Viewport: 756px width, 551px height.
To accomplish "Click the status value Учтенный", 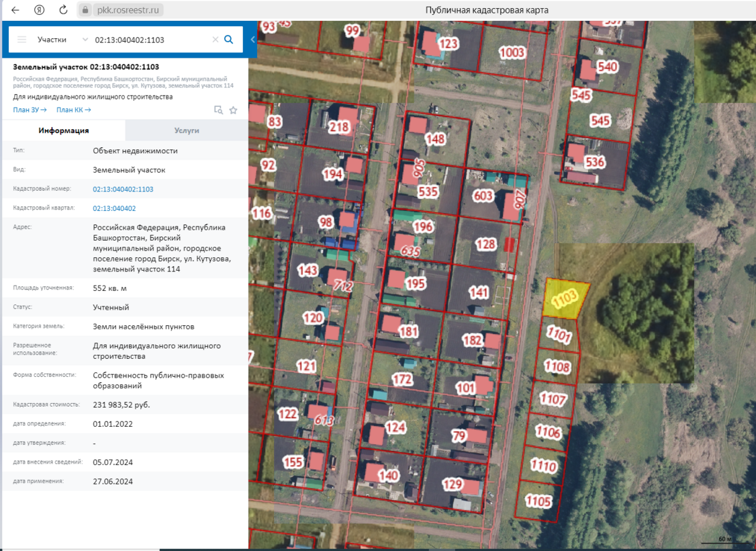I will (111, 307).
